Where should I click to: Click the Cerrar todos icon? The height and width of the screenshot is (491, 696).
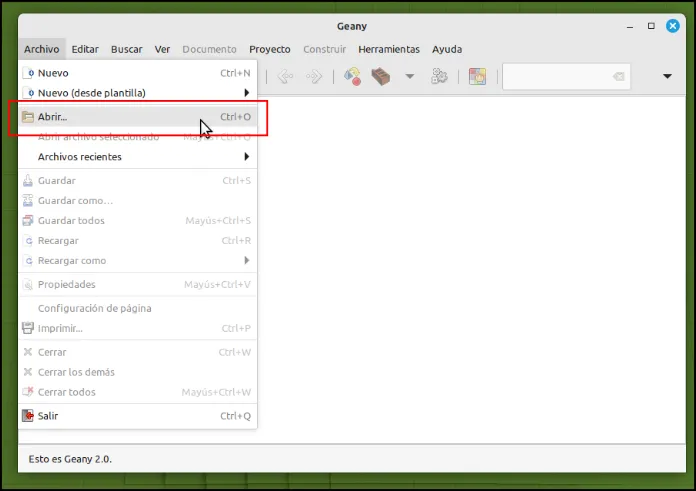pos(28,392)
